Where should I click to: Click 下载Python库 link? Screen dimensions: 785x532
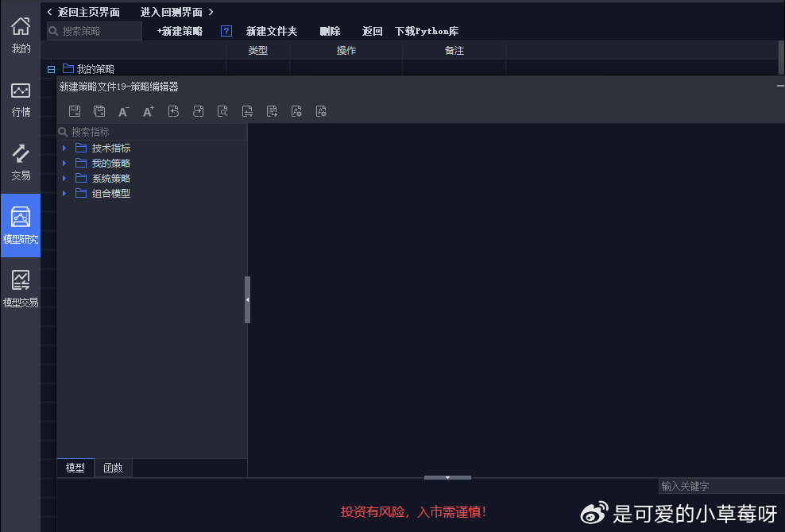click(427, 31)
